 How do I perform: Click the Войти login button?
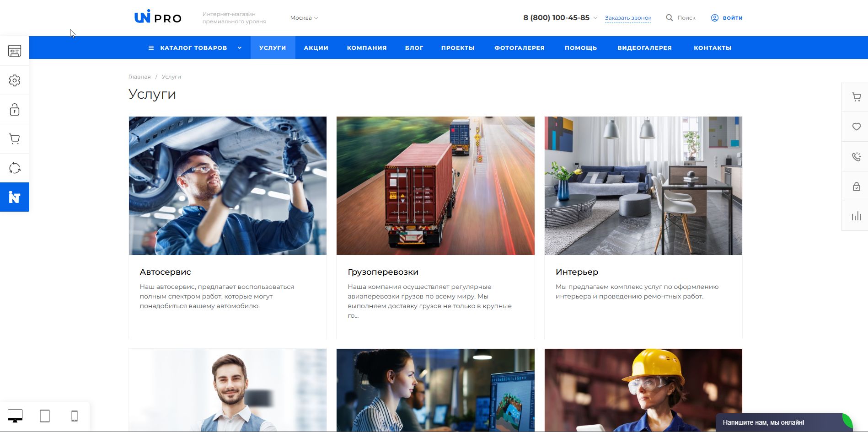click(x=727, y=18)
